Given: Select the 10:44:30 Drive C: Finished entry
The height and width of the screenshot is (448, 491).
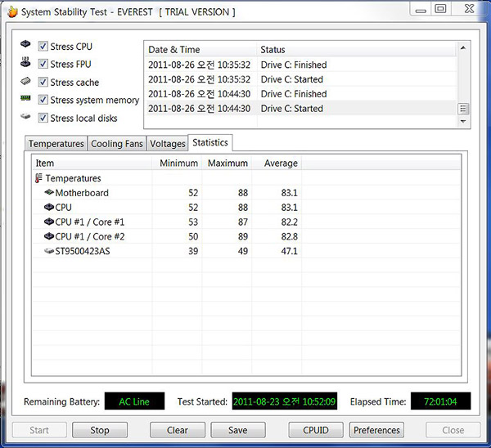Looking at the screenshot, I should [300, 94].
